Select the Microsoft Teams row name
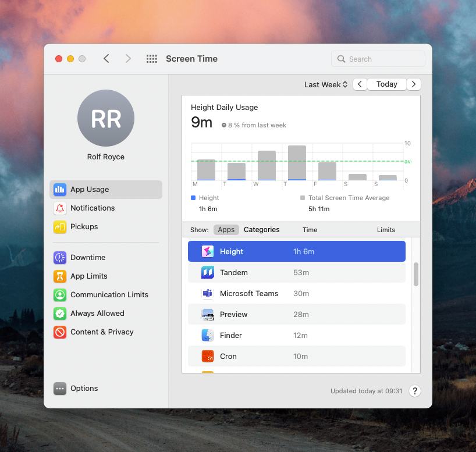The height and width of the screenshot is (452, 476). [x=249, y=294]
